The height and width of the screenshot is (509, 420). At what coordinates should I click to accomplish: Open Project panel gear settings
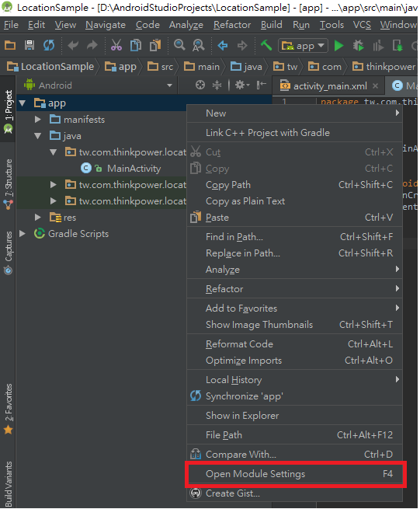[x=242, y=85]
